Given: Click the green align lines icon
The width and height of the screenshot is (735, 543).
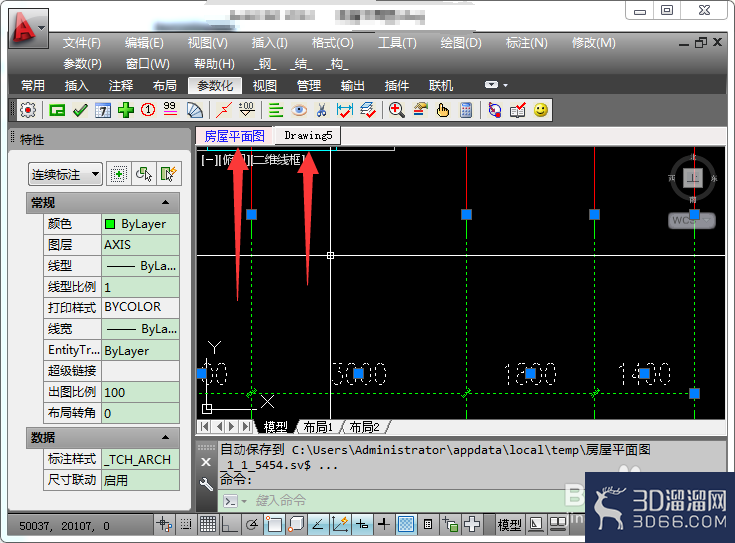Looking at the screenshot, I should [276, 111].
